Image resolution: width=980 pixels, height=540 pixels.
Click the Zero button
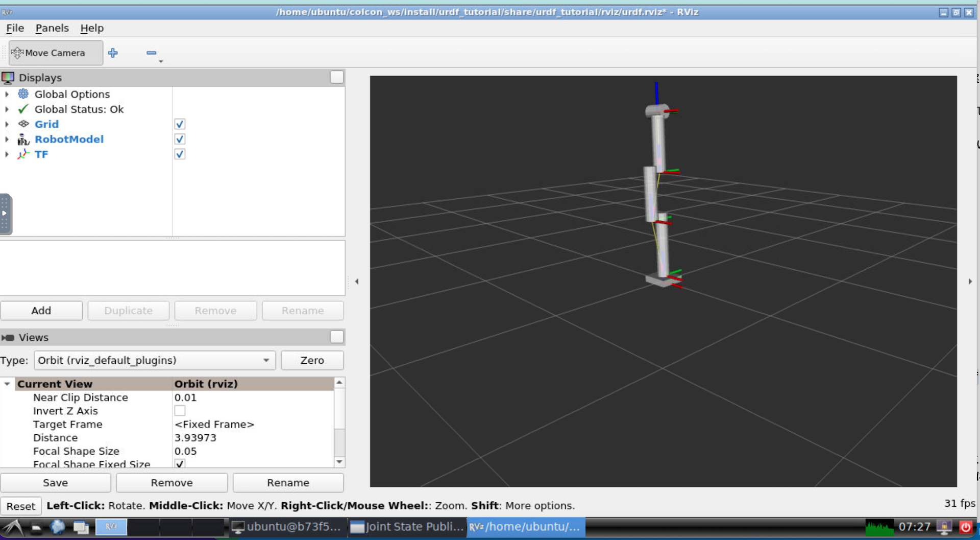pyautogui.click(x=312, y=360)
